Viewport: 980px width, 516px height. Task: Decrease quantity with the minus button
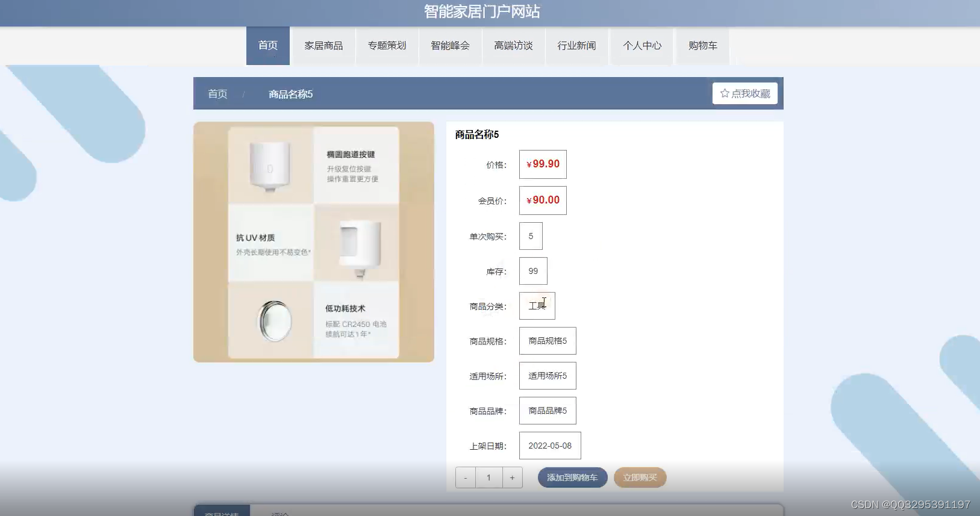point(466,477)
